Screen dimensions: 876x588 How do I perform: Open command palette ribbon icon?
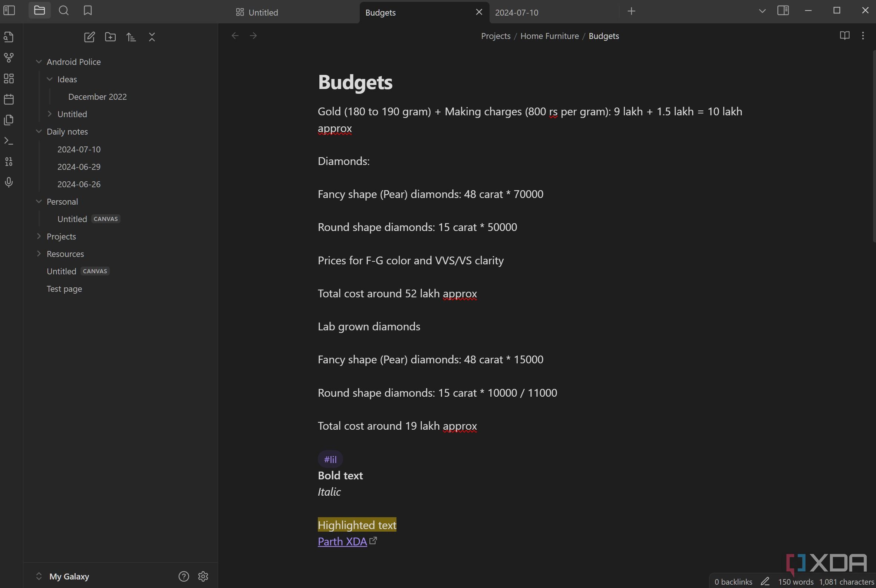(9, 141)
